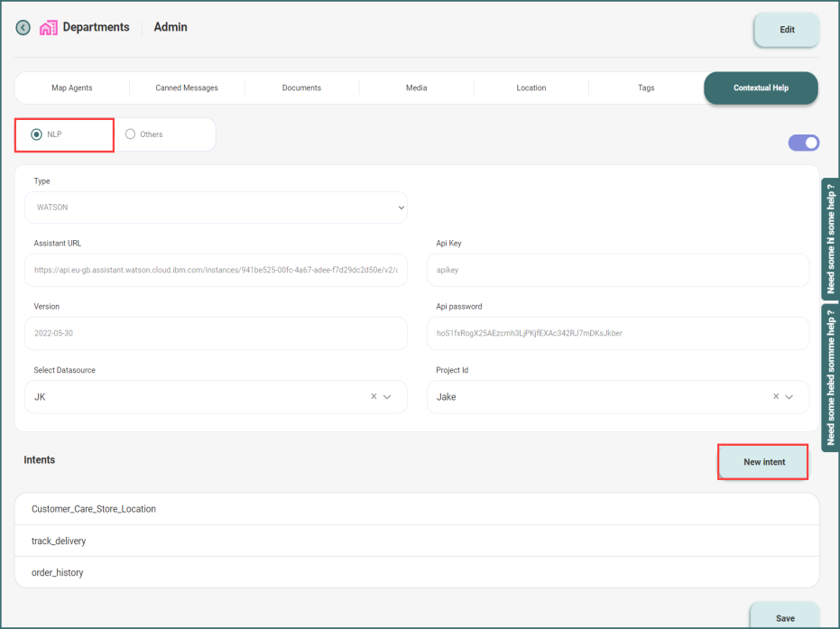Open the Canned Messages tab
Image resolution: width=840 pixels, height=629 pixels.
point(187,88)
